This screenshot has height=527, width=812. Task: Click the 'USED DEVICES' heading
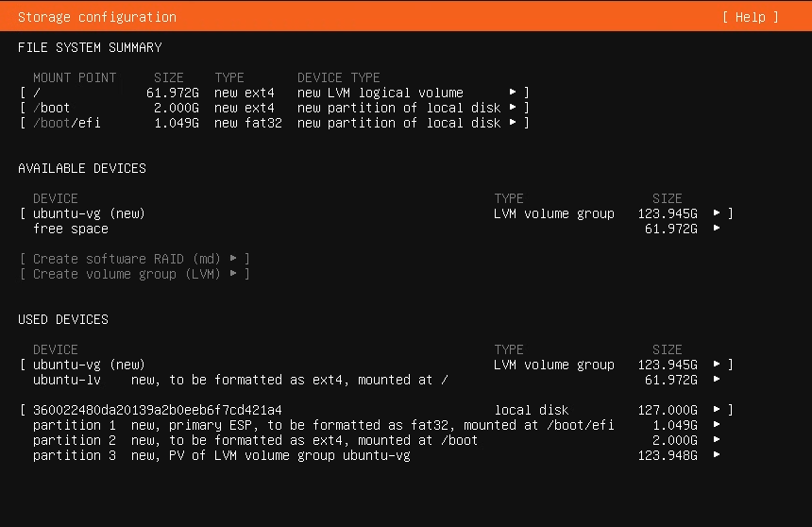click(63, 319)
